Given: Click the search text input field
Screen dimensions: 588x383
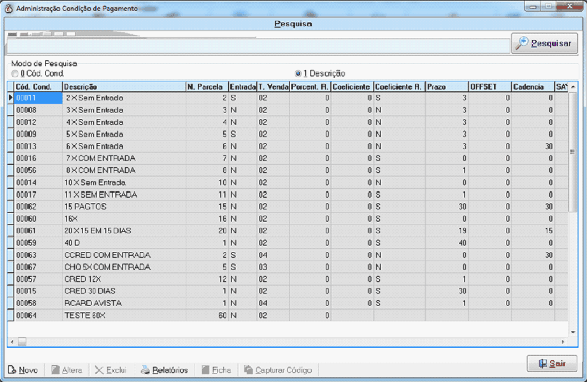Looking at the screenshot, I should [x=258, y=46].
